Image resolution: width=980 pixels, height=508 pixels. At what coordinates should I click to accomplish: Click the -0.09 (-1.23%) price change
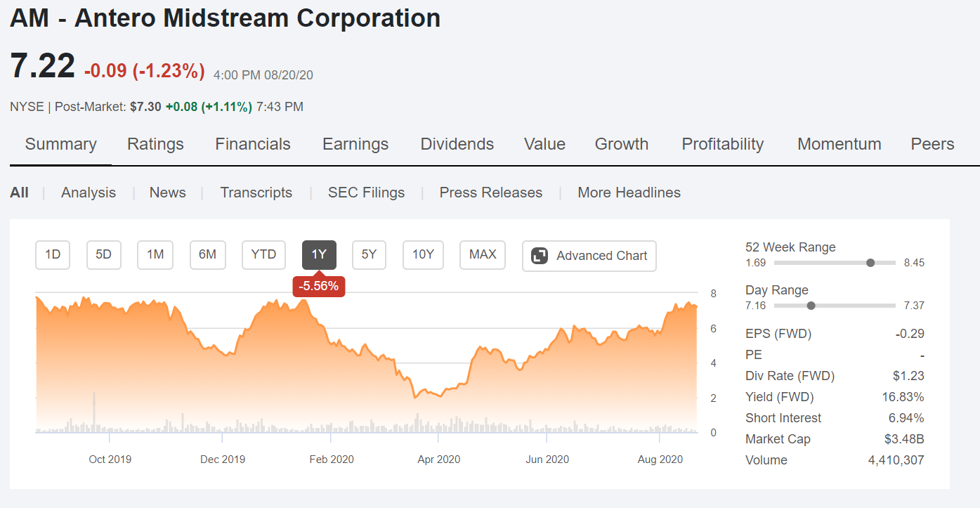[x=145, y=71]
